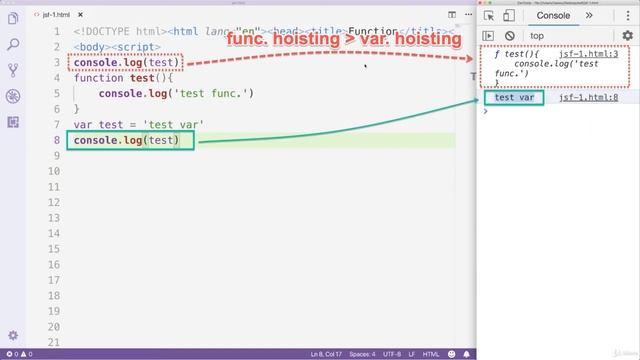Change indentation via 'Spaces: 4'

362,354
